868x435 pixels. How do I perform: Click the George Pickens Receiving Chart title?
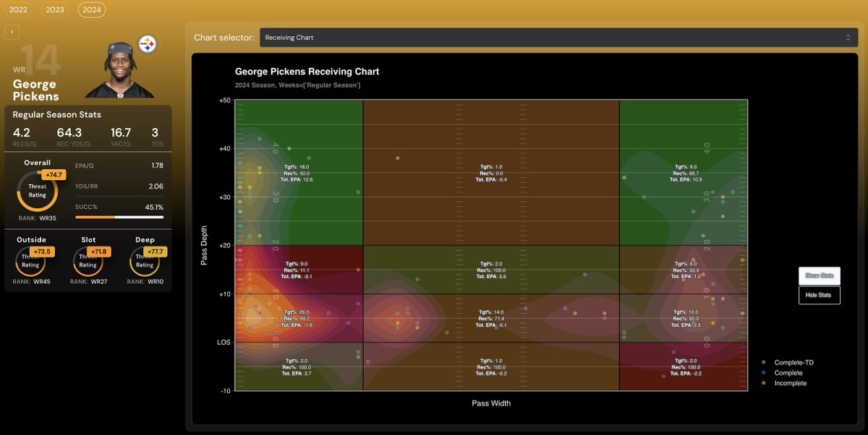(x=307, y=72)
